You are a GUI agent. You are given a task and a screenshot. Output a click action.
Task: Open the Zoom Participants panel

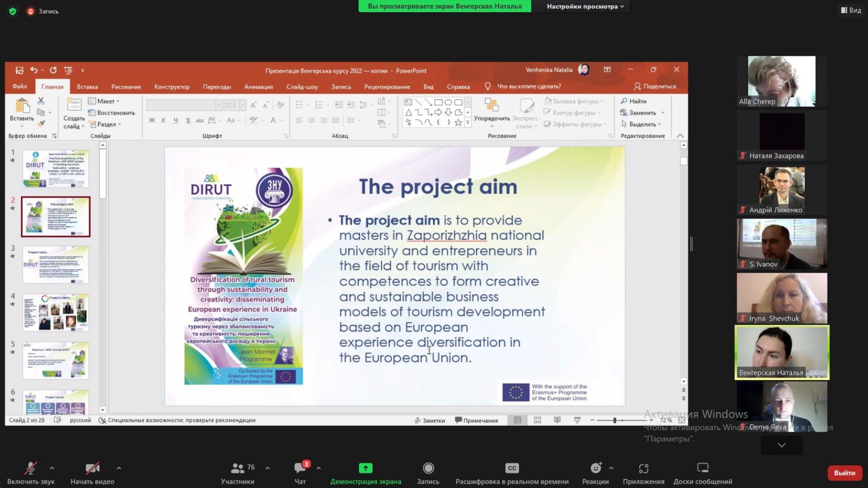tap(238, 468)
